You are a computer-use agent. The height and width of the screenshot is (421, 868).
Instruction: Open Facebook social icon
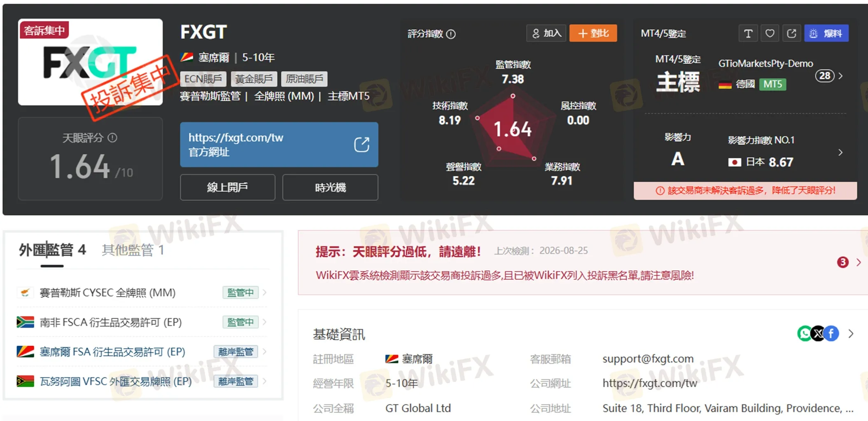[x=831, y=333]
